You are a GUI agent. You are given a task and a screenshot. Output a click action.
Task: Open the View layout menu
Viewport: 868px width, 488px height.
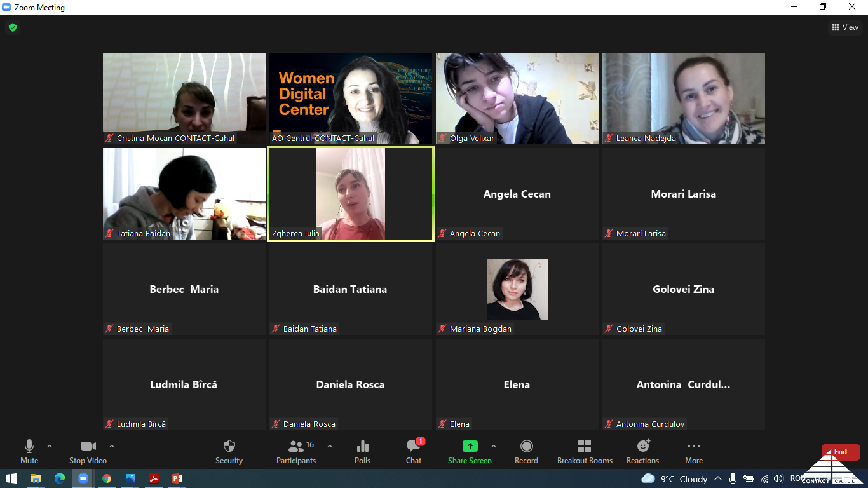click(844, 27)
